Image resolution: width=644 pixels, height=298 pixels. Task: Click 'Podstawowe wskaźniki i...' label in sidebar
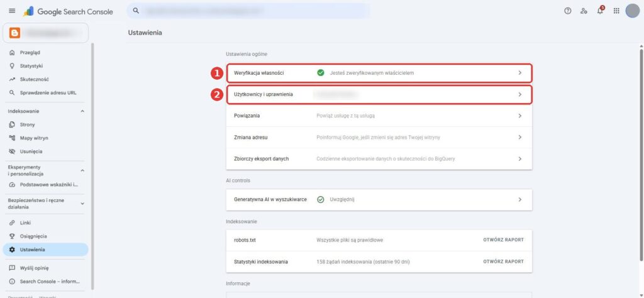click(49, 185)
